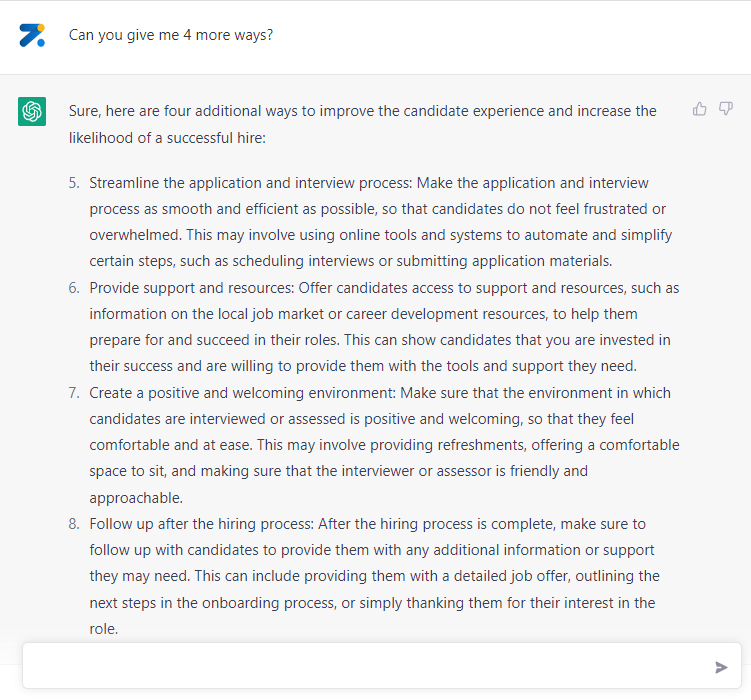Click "Follow up after the hiring process" text
Viewport: 751px width, 700px height.
click(201, 524)
